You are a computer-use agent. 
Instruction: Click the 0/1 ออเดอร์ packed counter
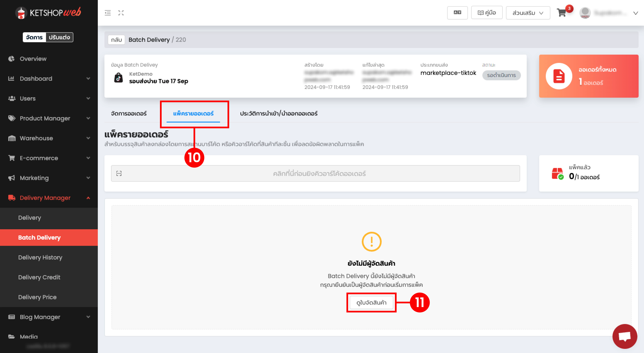pyautogui.click(x=584, y=176)
